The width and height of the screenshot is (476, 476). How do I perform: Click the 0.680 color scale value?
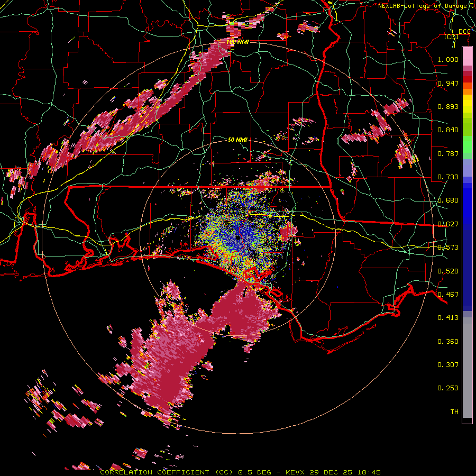pos(448,200)
